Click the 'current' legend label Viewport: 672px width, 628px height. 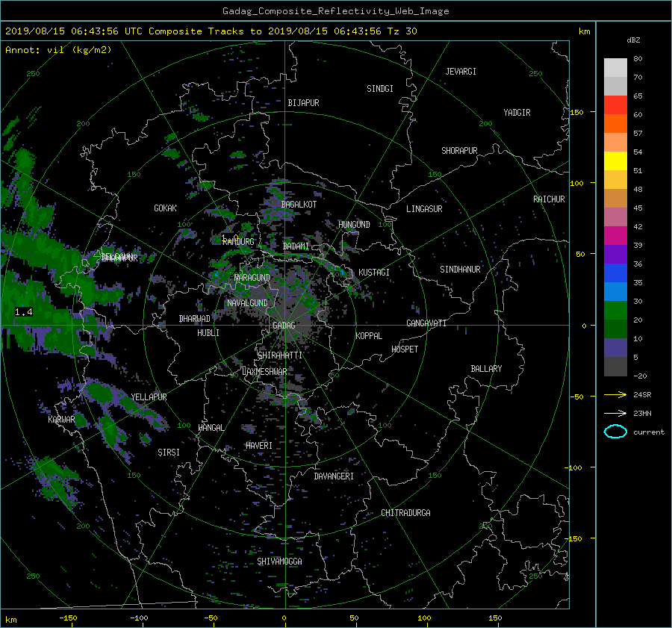point(649,432)
